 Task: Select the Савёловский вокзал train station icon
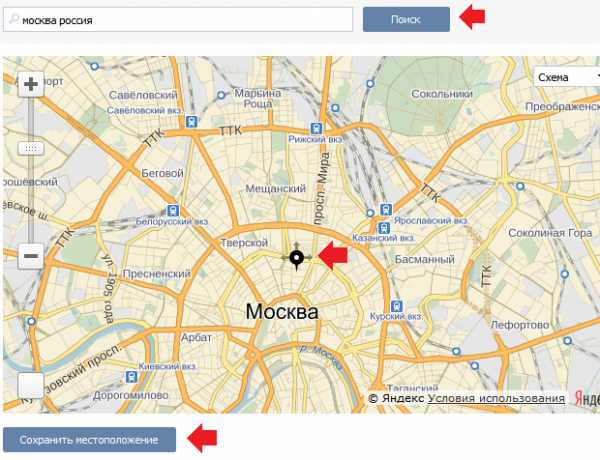click(x=191, y=122)
